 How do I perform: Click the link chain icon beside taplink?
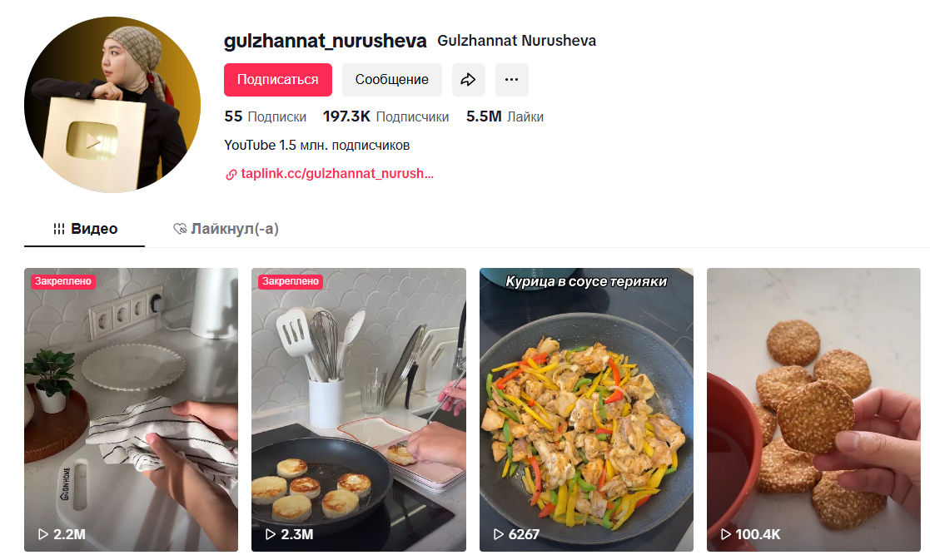231,174
